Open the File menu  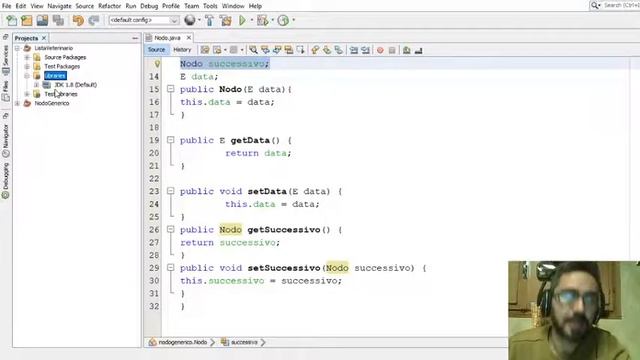(7, 6)
